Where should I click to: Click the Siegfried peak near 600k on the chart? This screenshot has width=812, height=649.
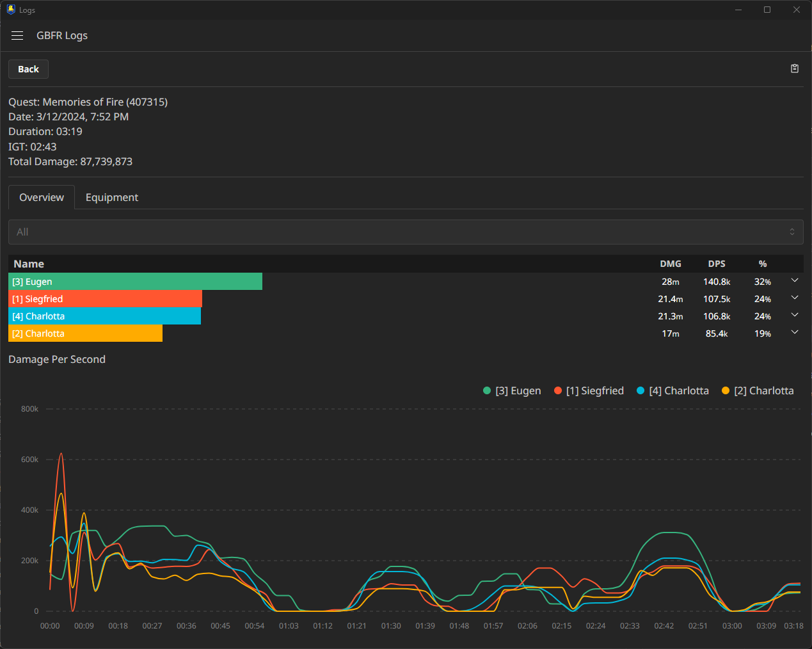coord(61,454)
